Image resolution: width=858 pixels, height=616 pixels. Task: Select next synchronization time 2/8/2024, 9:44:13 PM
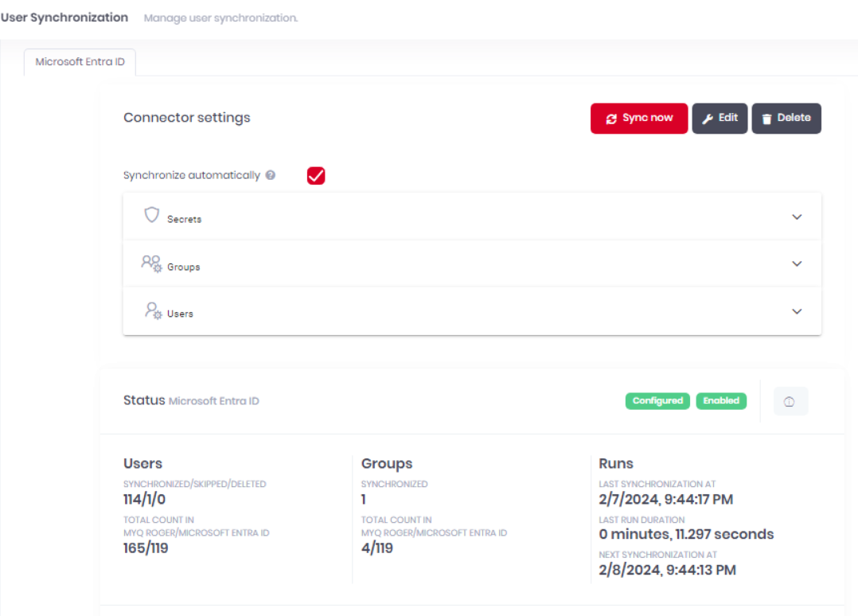coord(668,570)
